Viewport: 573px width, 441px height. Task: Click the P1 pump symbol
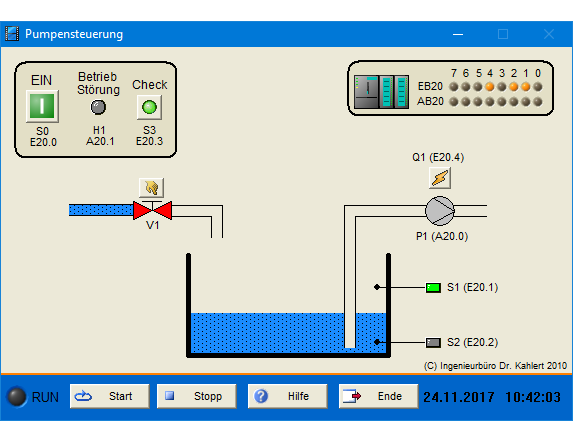point(440,211)
